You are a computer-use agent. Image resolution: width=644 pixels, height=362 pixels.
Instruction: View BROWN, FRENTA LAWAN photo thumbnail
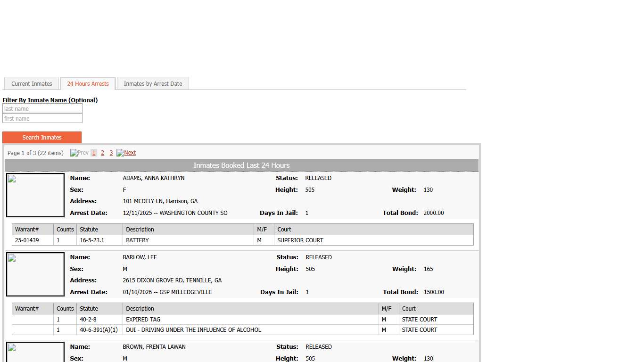click(35, 353)
